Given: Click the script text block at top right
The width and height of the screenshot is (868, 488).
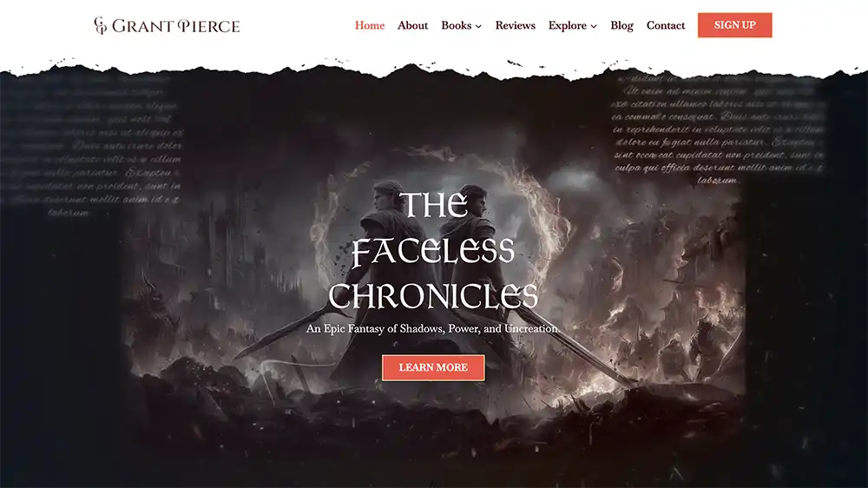Looking at the screenshot, I should point(717,129).
